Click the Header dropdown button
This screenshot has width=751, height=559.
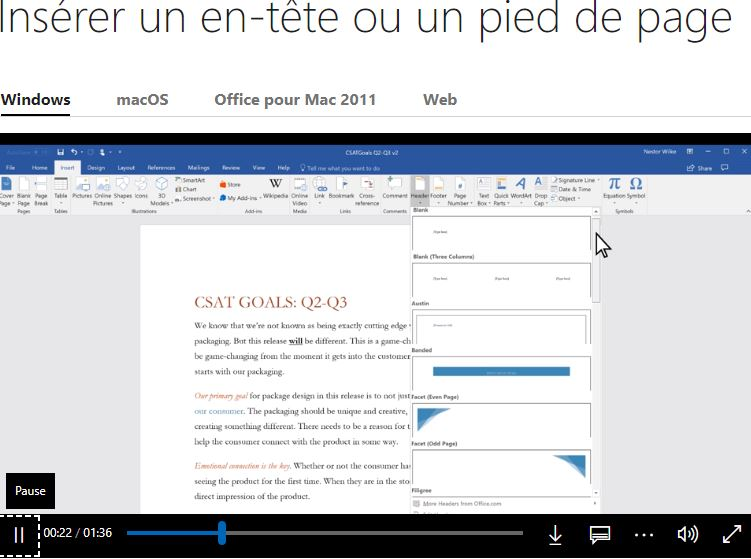click(420, 190)
